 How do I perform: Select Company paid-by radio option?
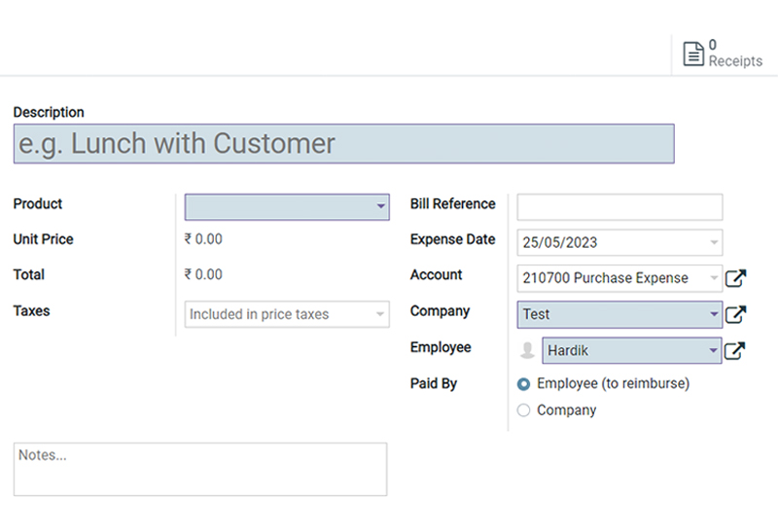pyautogui.click(x=523, y=410)
